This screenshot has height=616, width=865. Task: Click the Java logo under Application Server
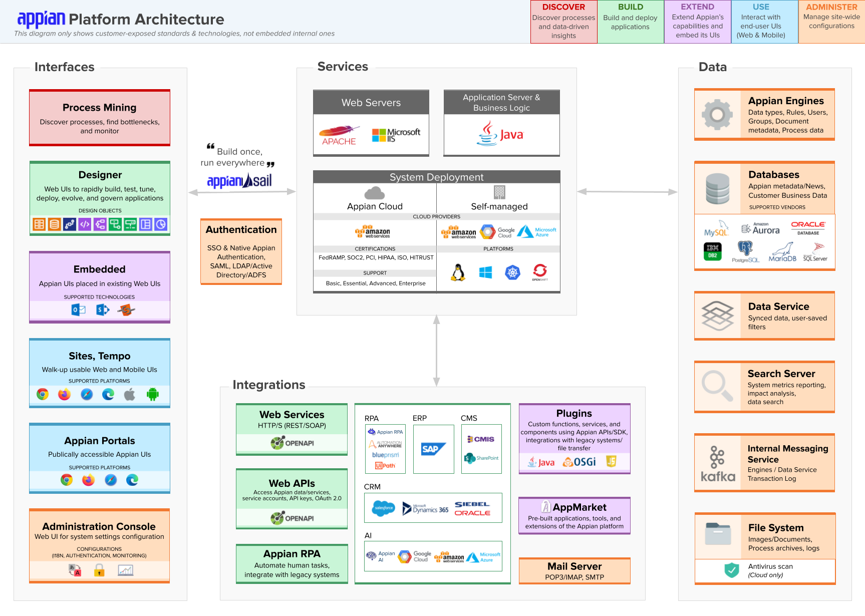(500, 133)
